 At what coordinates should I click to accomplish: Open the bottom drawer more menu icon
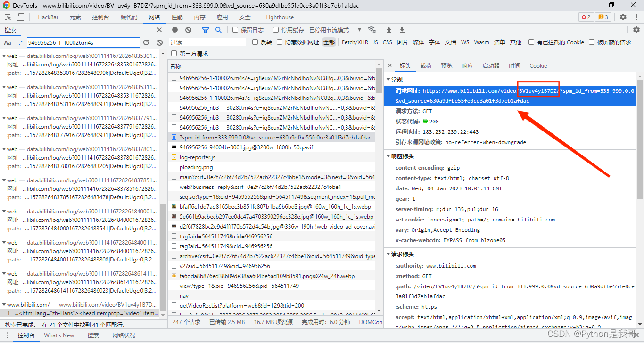tap(8, 335)
